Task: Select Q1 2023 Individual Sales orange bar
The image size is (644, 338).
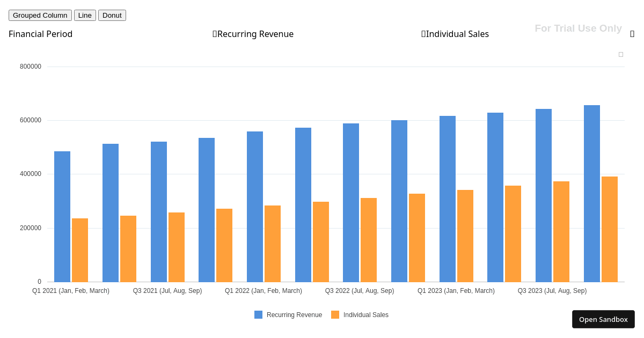Action: point(465,236)
